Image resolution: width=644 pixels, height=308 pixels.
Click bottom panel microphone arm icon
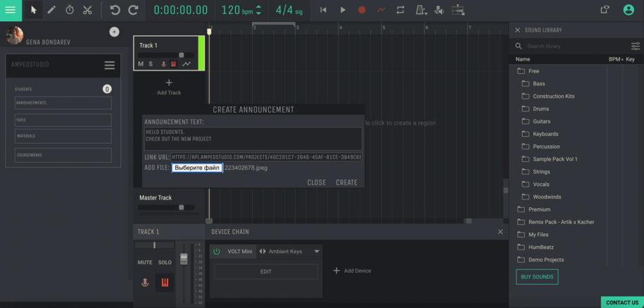(x=144, y=283)
